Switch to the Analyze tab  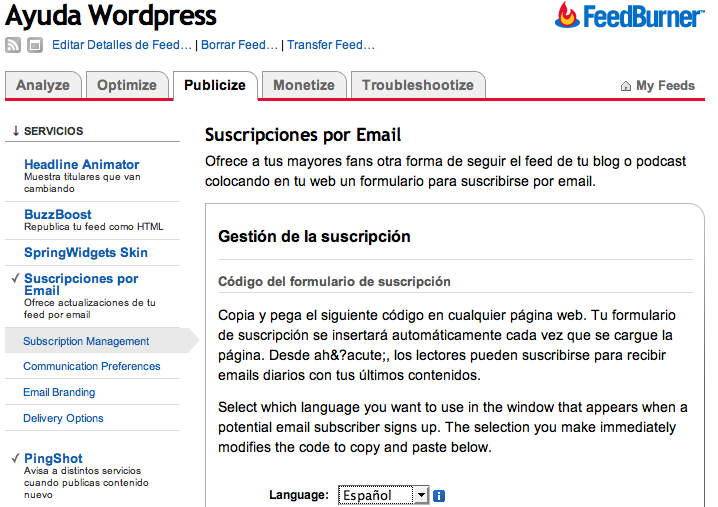43,86
